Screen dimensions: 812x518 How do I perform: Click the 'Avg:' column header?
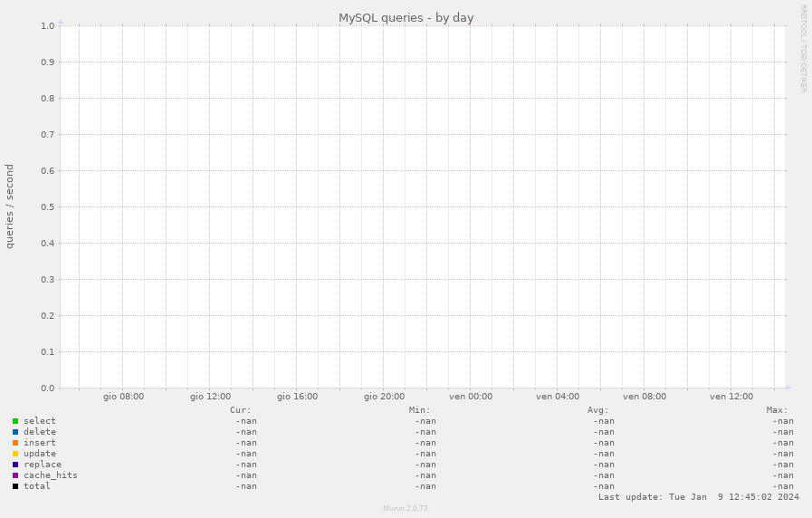click(x=598, y=410)
